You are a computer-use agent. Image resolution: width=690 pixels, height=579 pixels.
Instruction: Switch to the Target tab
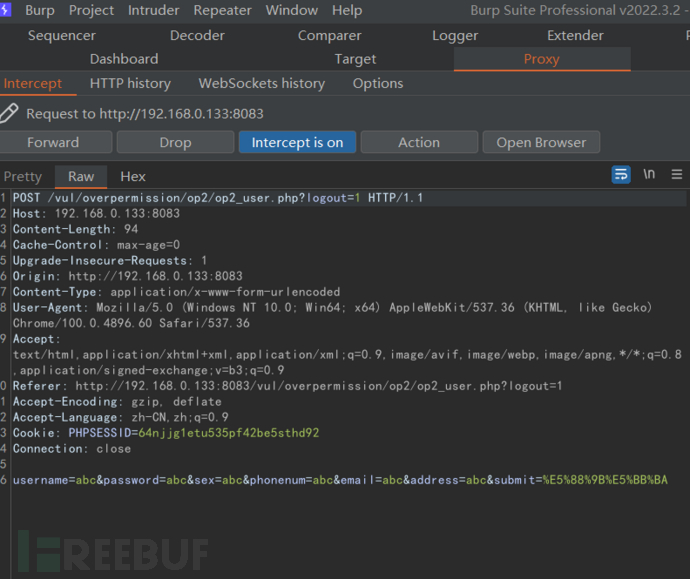356,59
